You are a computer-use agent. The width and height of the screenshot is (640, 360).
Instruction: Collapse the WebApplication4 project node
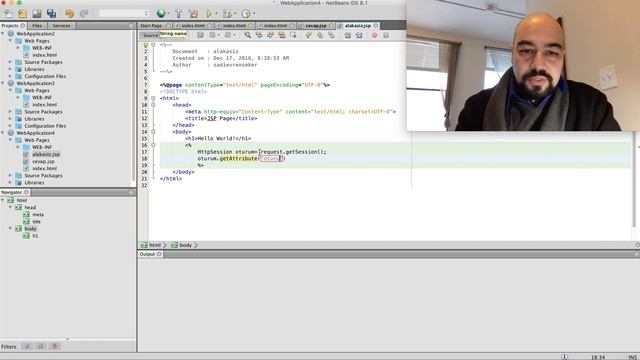pyautogui.click(x=3, y=133)
